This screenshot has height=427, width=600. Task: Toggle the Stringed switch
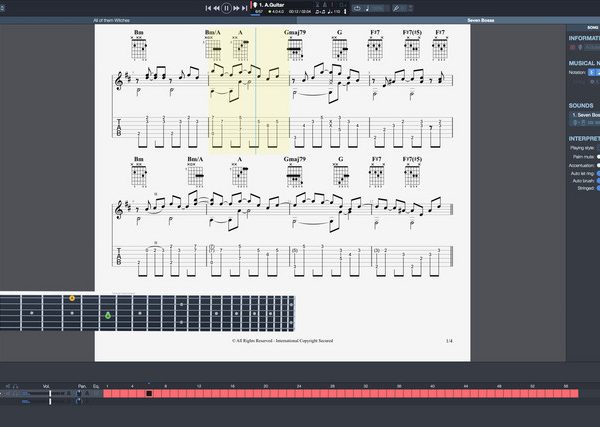(x=598, y=188)
